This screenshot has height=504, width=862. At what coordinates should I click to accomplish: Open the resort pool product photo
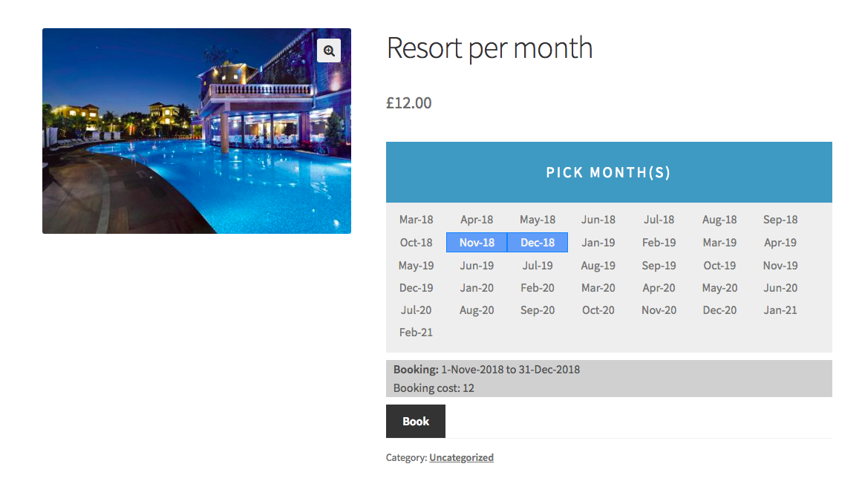[x=197, y=131]
